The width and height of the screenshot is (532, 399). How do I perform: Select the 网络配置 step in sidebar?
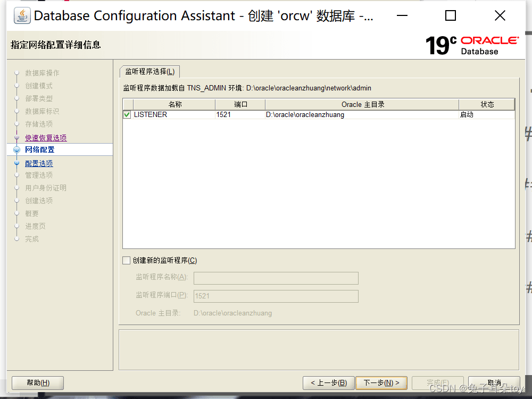click(40, 149)
